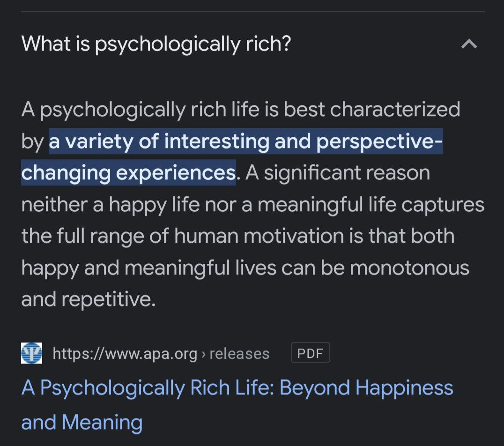Click the "releases" breadcrumb segment
504x446 pixels.
(239, 354)
